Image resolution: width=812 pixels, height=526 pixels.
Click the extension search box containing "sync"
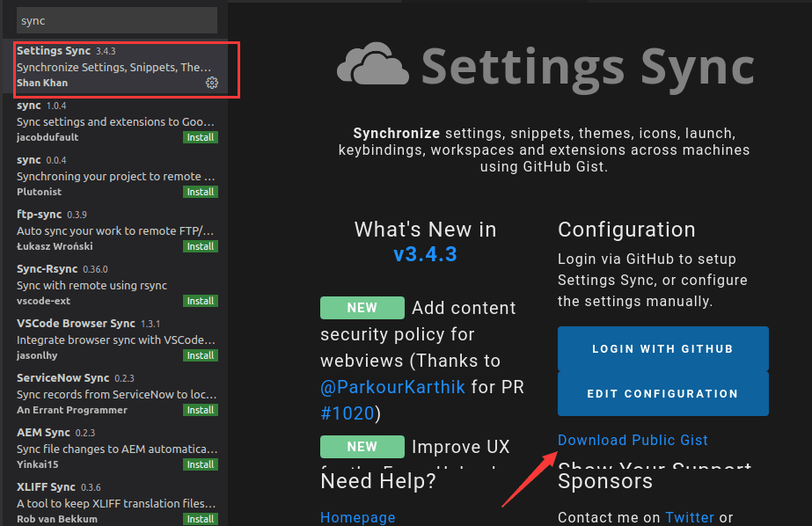tap(117, 21)
